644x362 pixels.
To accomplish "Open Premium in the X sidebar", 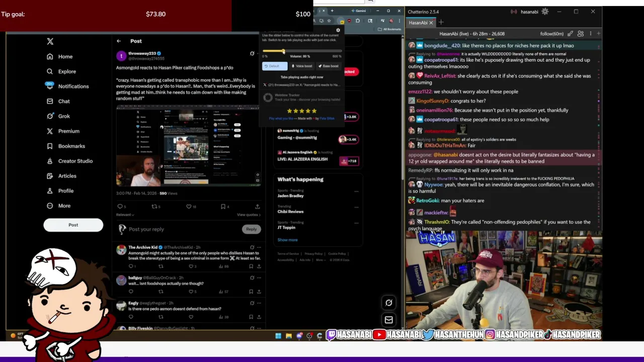I will point(63,131).
